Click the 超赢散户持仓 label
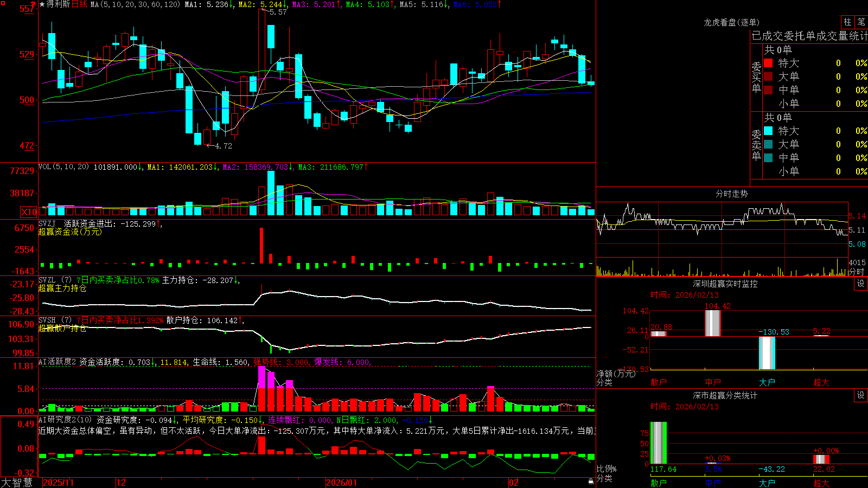 point(62,328)
